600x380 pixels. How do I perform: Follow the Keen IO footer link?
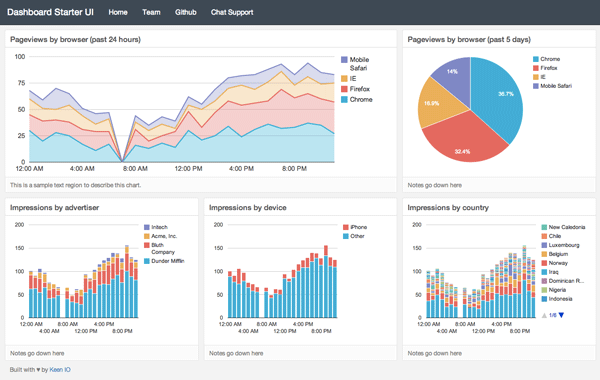pyautogui.click(x=60, y=370)
